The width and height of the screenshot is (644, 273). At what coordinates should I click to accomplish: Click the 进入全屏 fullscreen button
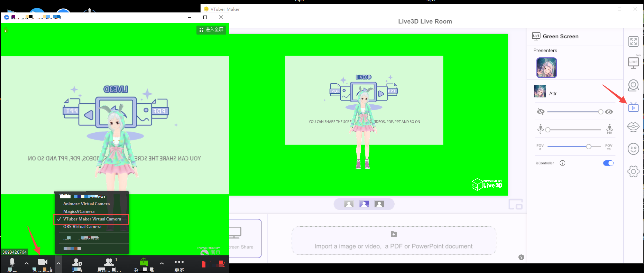click(x=211, y=30)
